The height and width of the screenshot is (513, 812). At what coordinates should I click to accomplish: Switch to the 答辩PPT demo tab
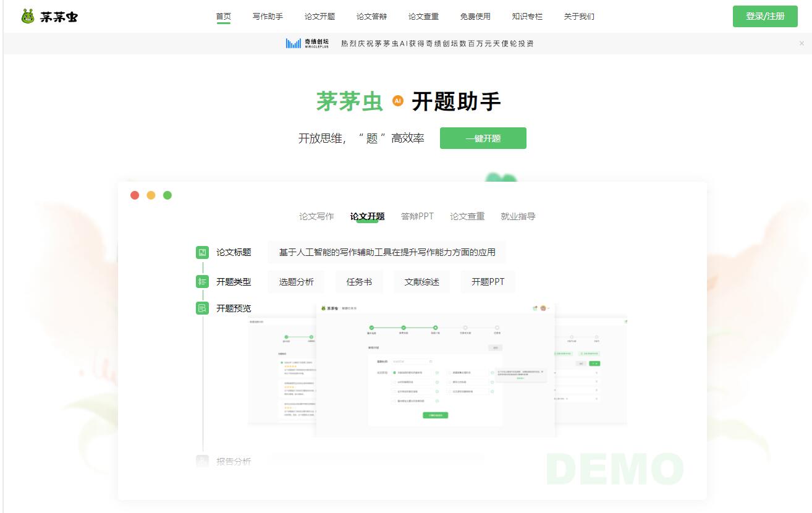[417, 216]
